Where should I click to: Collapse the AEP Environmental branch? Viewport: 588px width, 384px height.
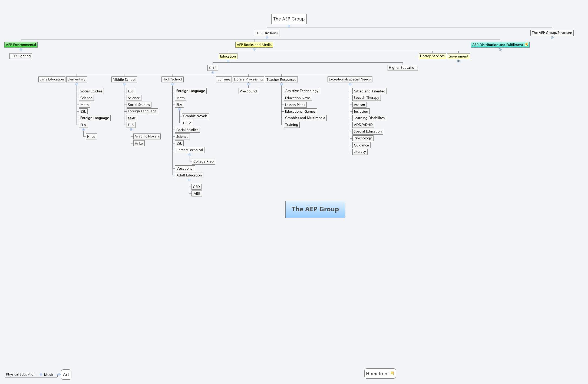coord(21,49)
